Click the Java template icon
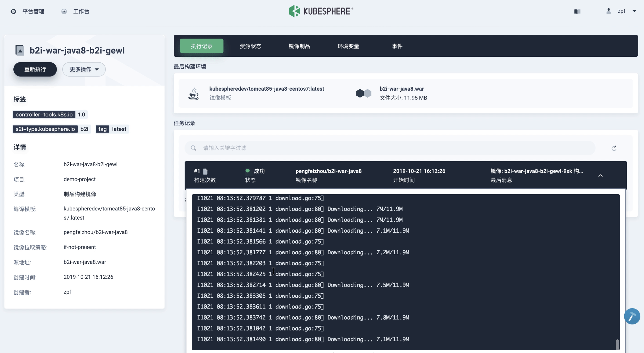 (x=194, y=93)
